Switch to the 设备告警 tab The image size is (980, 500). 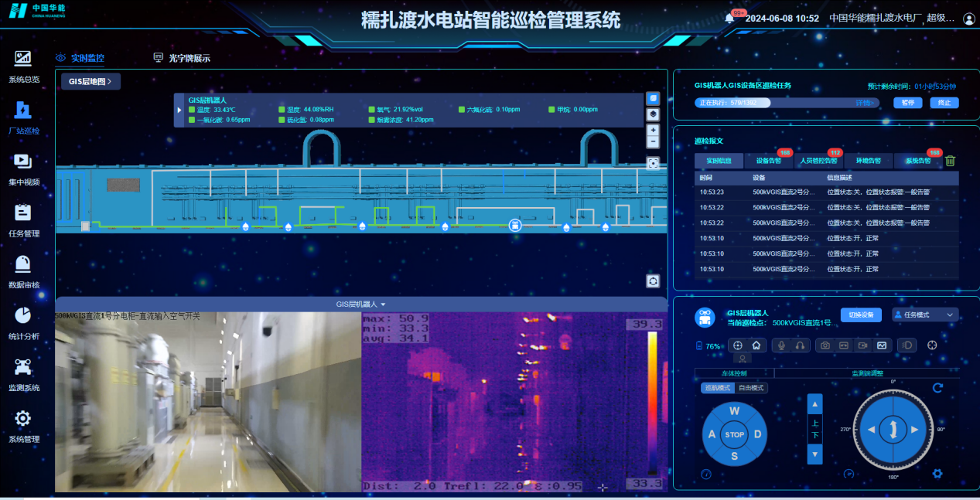point(768,161)
